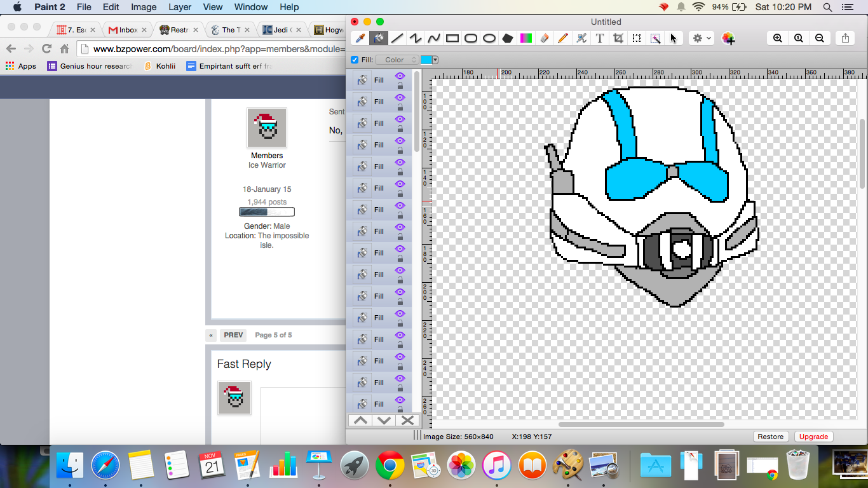Activate the magic wand selection tool
868x488 pixels.
[x=655, y=38]
